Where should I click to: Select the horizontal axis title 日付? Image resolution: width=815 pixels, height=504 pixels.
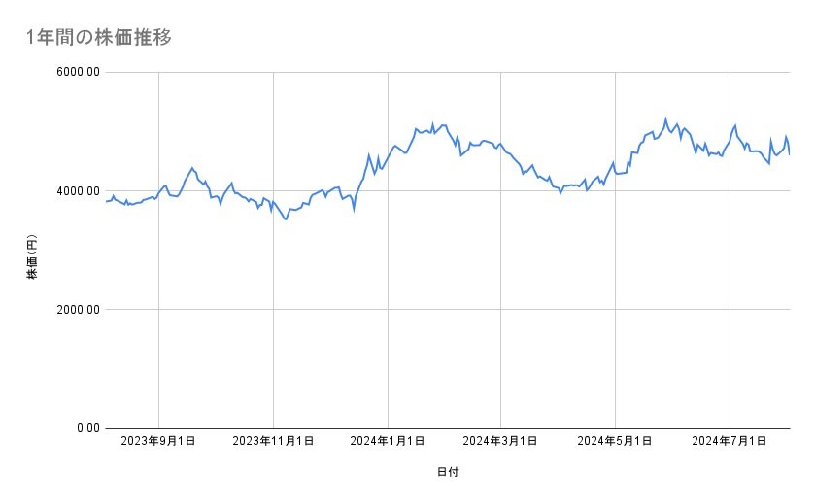(447, 472)
